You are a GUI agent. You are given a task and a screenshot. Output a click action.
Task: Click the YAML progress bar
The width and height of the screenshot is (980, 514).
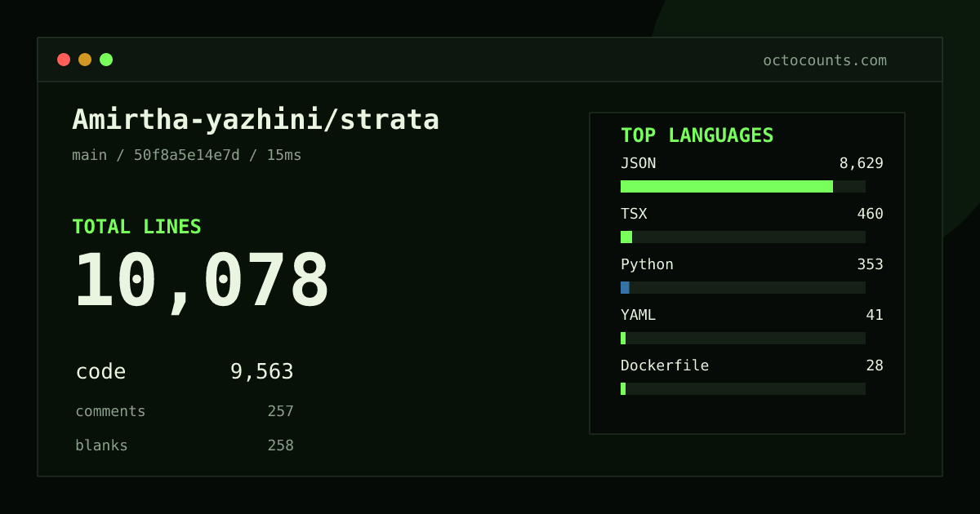pyautogui.click(x=743, y=338)
